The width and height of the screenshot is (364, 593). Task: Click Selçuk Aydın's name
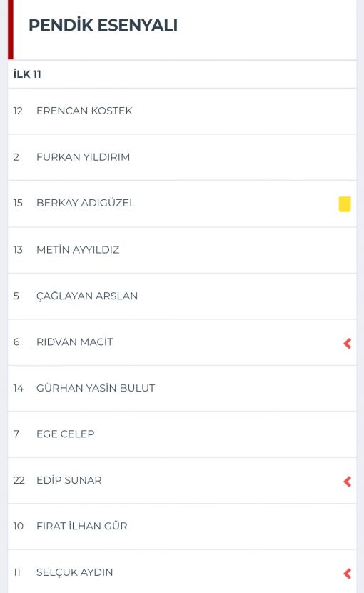click(74, 572)
